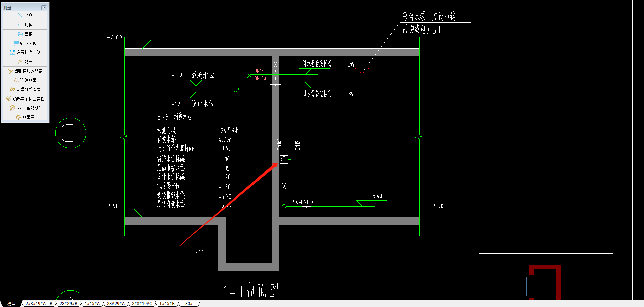
Task: Activate the 连续测量 continuous measure tool
Action: point(25,80)
